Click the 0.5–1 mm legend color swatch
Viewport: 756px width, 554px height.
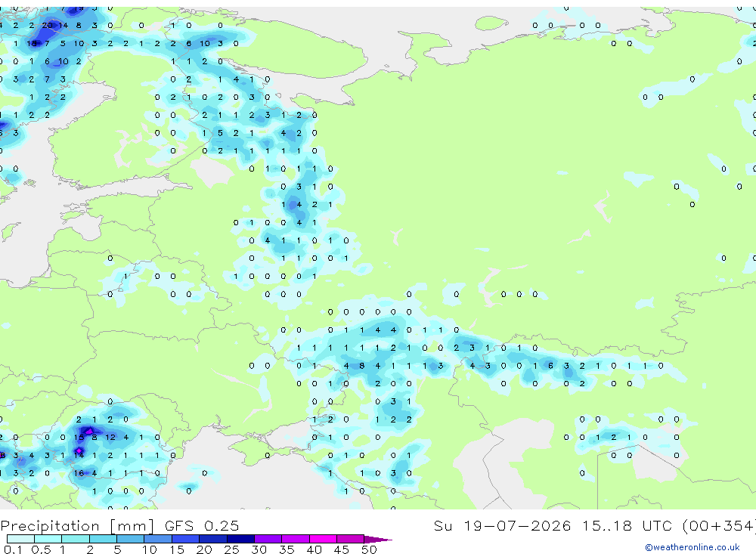click(48, 539)
